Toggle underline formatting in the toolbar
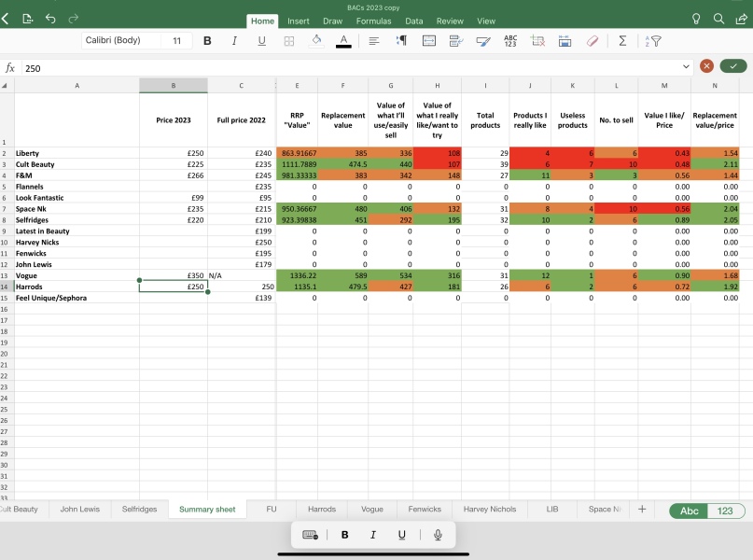This screenshot has height=560, width=753. pyautogui.click(x=261, y=40)
